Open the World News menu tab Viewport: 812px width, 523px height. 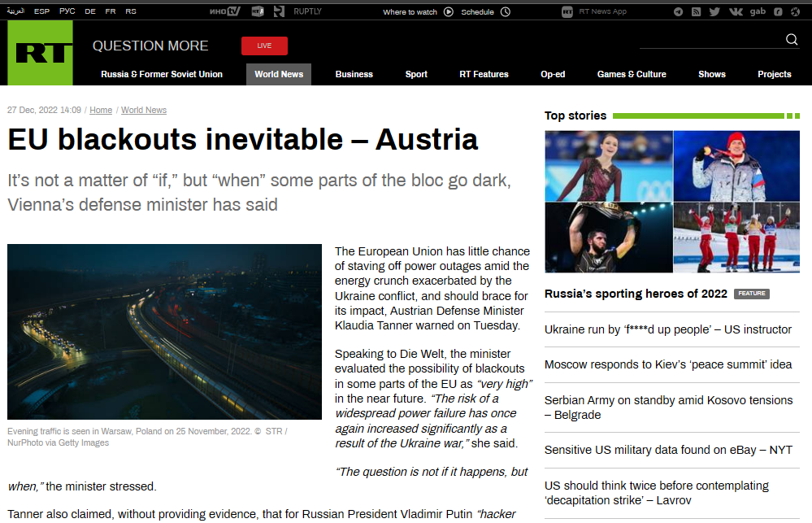[x=279, y=74]
